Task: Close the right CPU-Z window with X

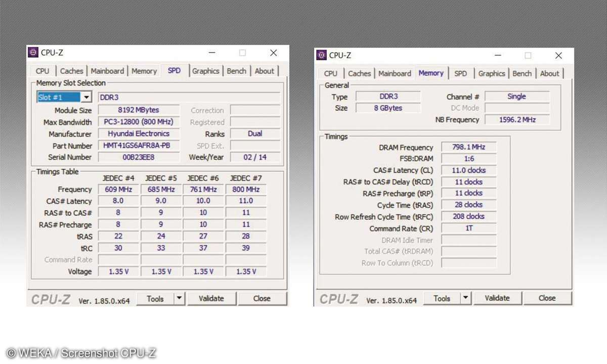Action: (558, 55)
